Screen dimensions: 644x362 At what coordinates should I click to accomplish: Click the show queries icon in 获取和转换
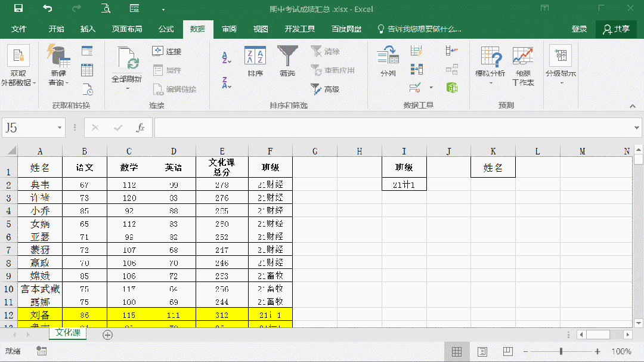[x=87, y=51]
